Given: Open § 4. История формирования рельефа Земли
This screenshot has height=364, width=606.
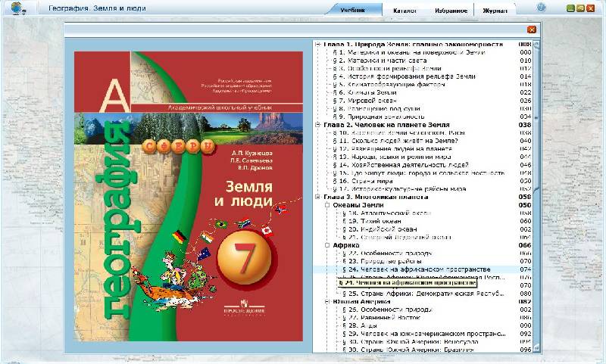Looking at the screenshot, I should pos(404,76).
